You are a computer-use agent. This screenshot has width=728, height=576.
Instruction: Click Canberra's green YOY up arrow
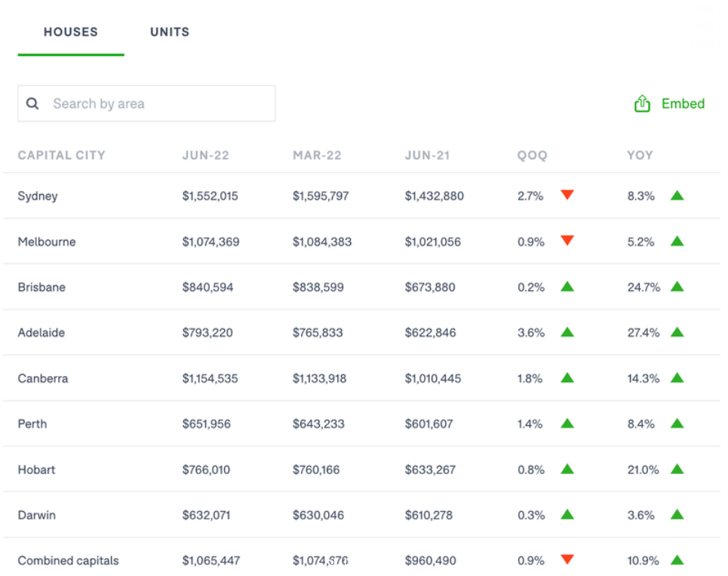coord(677,377)
